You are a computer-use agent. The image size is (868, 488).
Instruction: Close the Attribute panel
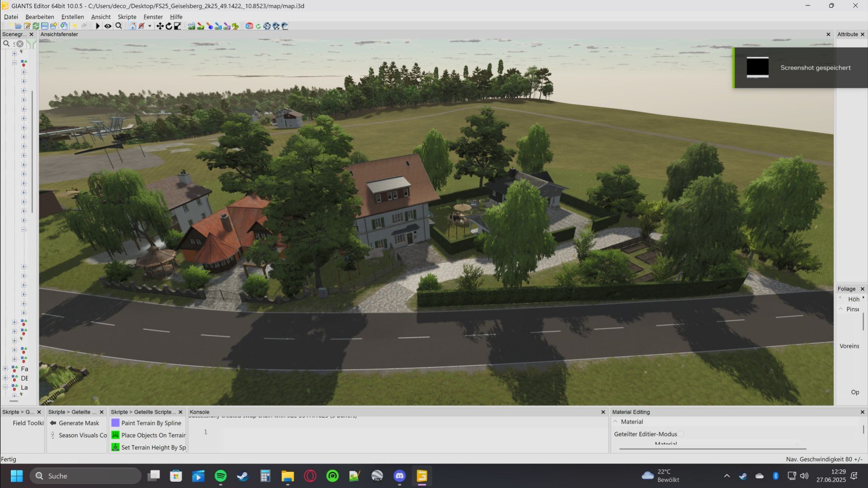click(x=862, y=34)
